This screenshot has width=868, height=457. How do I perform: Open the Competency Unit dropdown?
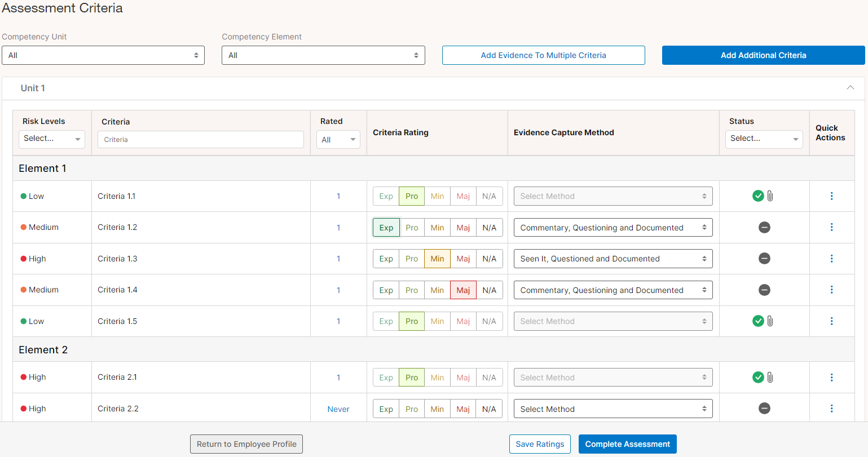[103, 55]
